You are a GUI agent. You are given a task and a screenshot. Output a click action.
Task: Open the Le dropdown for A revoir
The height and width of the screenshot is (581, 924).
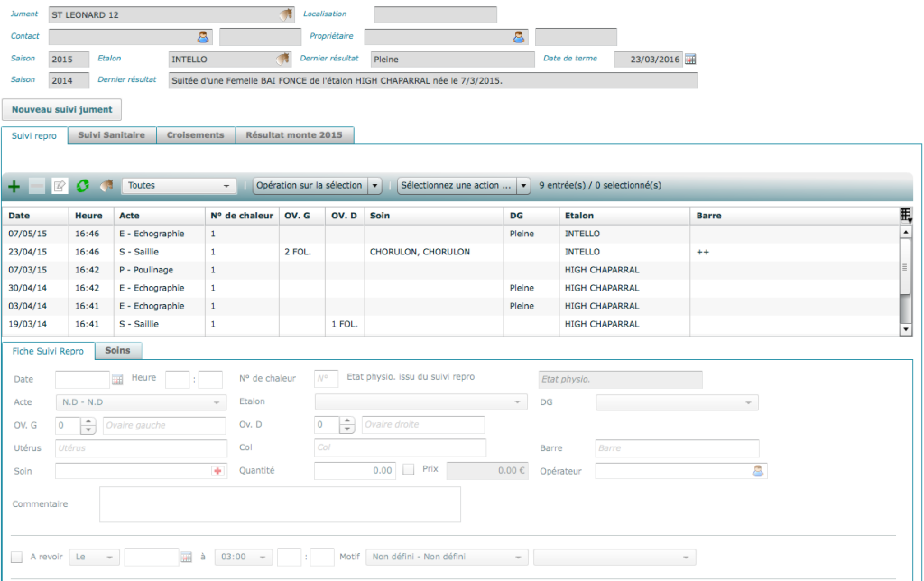94,557
